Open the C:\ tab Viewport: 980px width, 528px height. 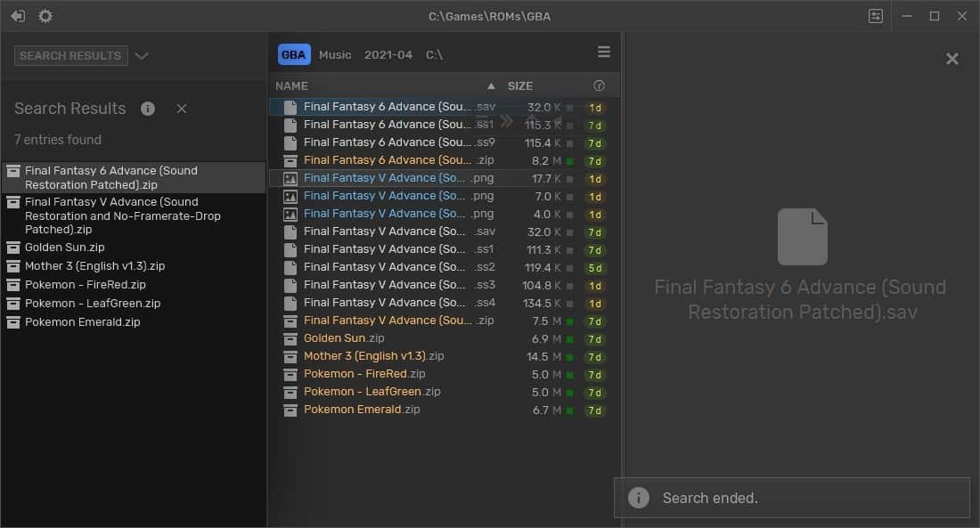tap(434, 55)
